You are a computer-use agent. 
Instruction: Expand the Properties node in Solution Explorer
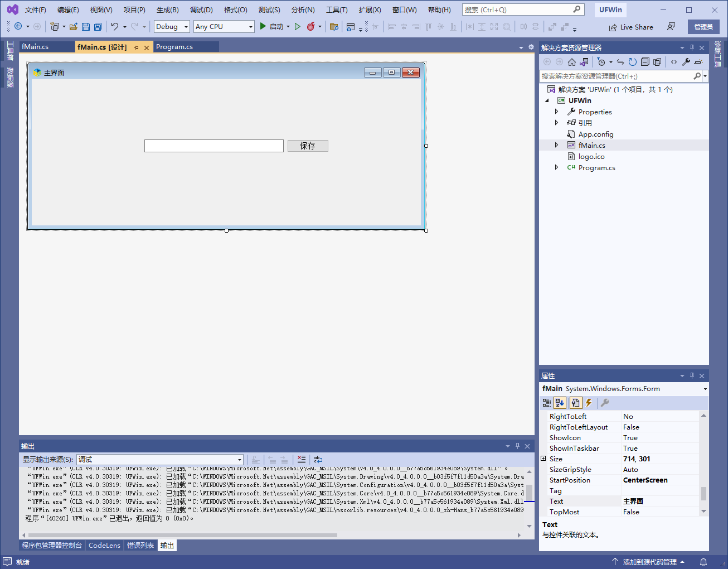556,112
